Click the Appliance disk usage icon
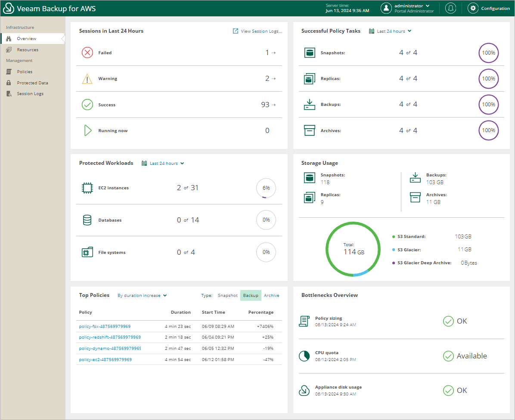The image size is (515, 420). (304, 390)
